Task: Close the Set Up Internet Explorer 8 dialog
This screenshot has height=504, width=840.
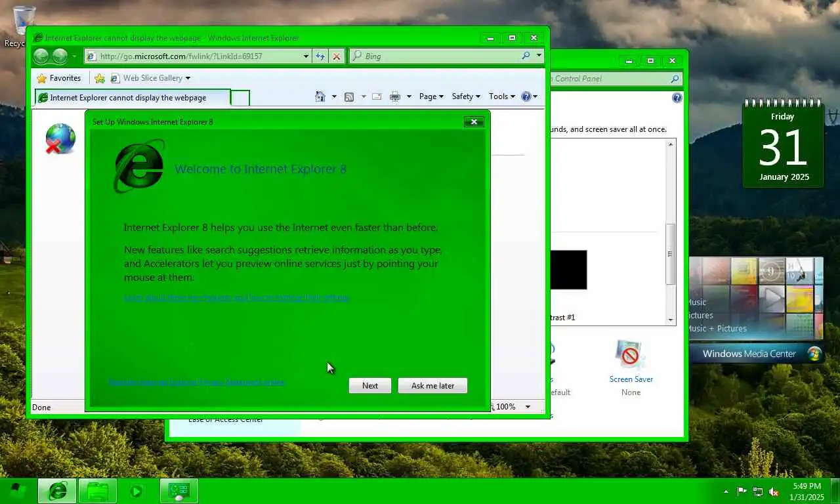Action: [x=474, y=121]
